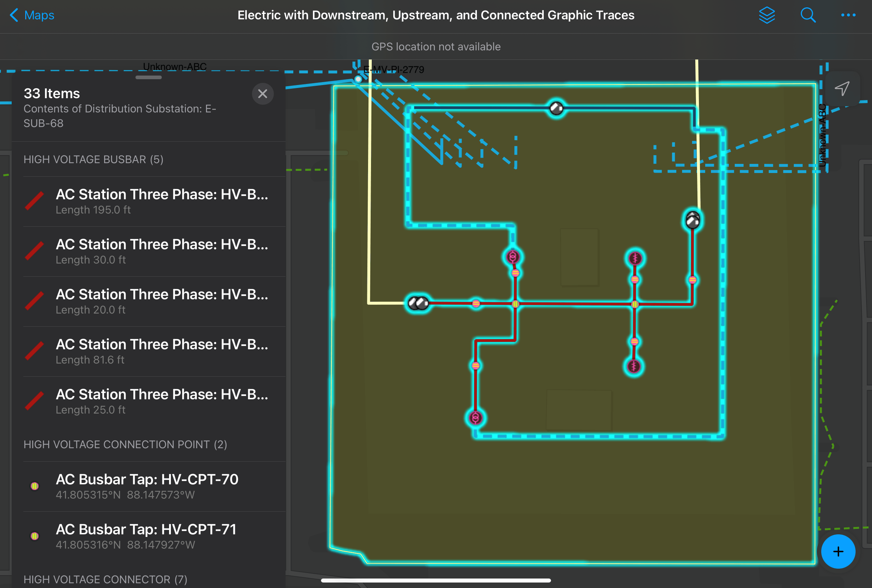872x588 pixels.
Task: Click the half-filled circle symbol on top line
Action: [556, 109]
